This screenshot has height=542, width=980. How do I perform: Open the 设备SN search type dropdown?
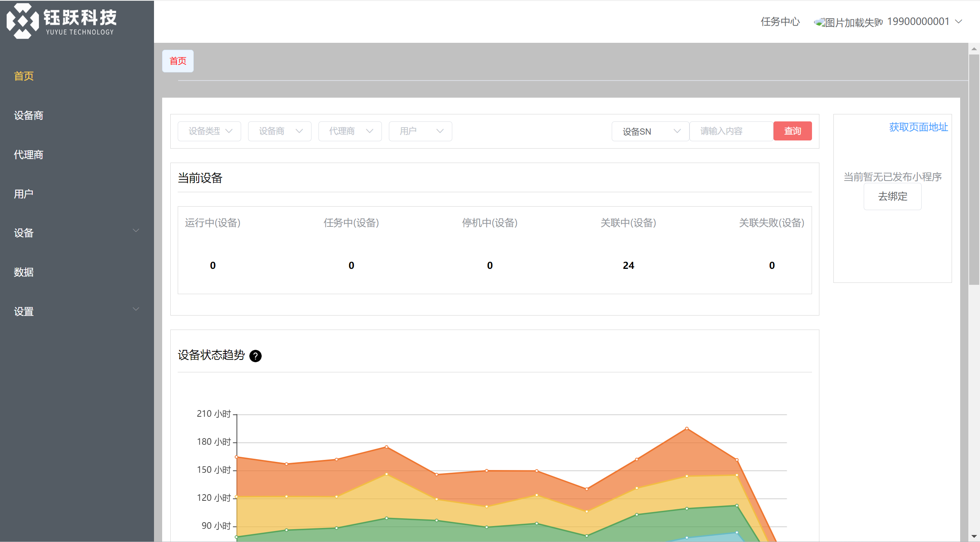click(x=650, y=131)
